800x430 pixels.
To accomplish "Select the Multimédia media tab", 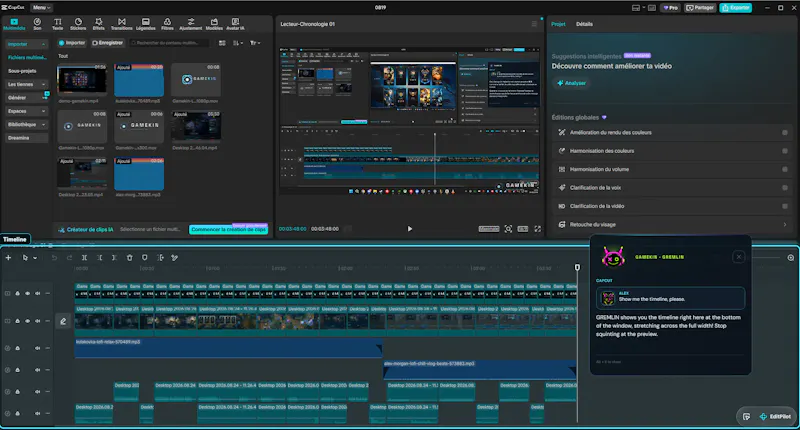I will [x=14, y=23].
